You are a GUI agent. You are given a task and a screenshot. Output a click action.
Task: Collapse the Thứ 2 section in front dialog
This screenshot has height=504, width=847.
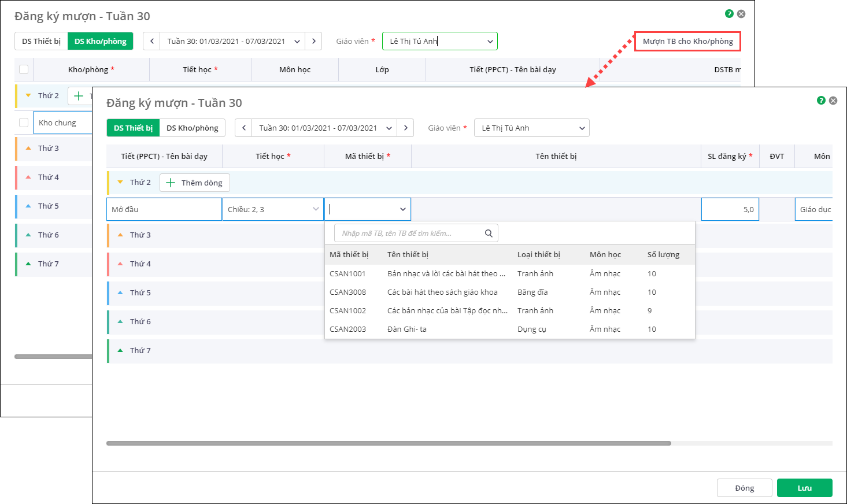point(120,182)
